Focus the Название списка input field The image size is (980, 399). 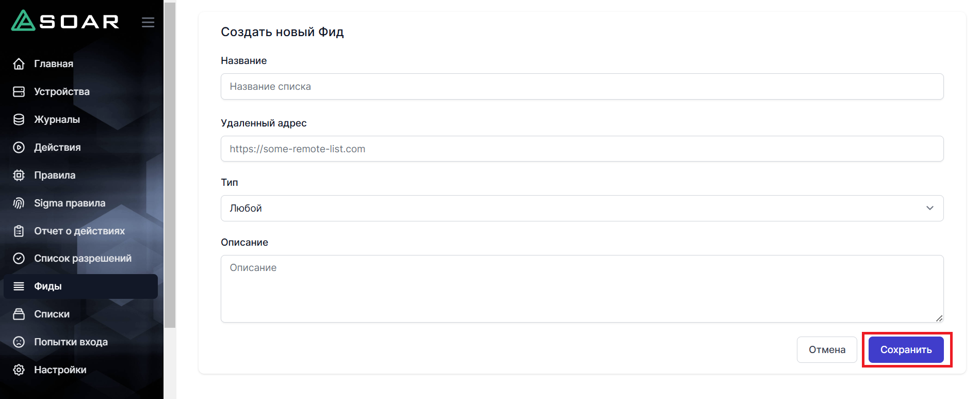581,87
